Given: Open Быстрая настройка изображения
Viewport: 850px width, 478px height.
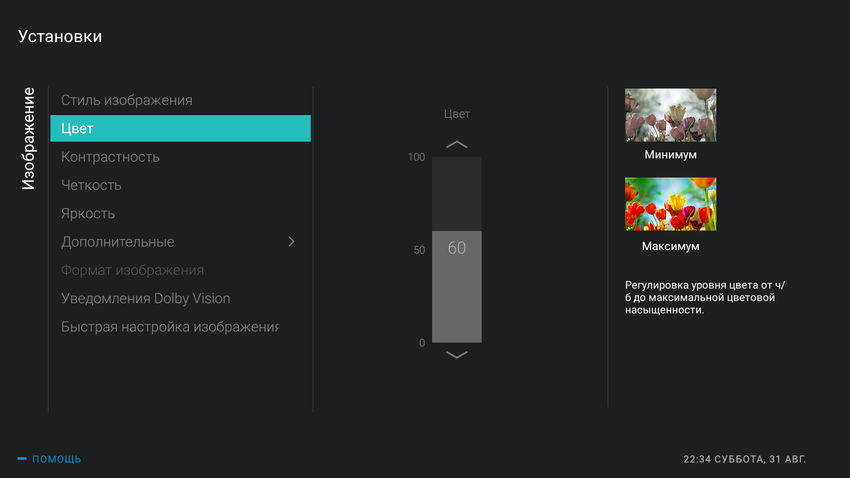Looking at the screenshot, I should pyautogui.click(x=170, y=327).
